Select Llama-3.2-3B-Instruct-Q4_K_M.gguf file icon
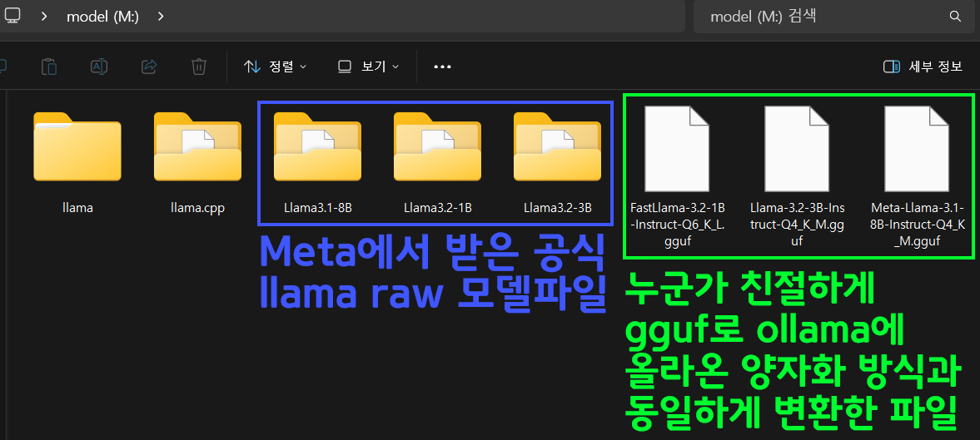This screenshot has height=440, width=980. point(798,149)
